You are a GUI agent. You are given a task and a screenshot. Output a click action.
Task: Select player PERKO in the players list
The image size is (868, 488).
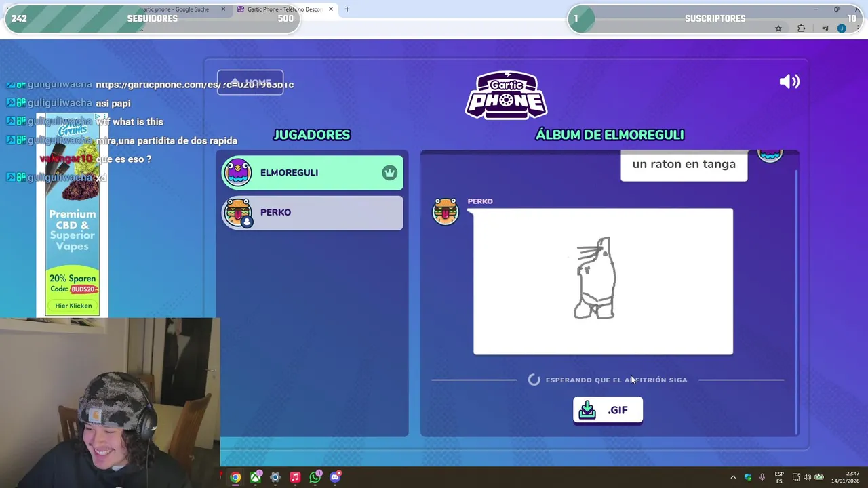tap(313, 213)
